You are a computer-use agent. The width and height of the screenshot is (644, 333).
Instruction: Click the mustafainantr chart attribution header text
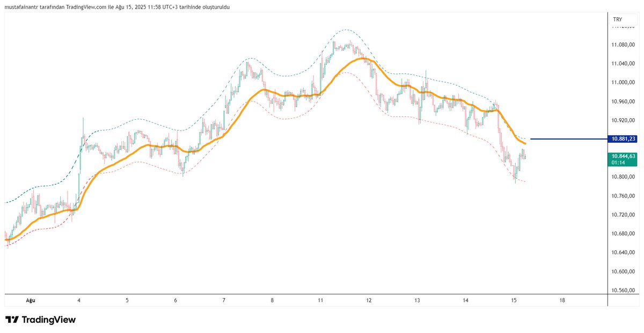117,7
